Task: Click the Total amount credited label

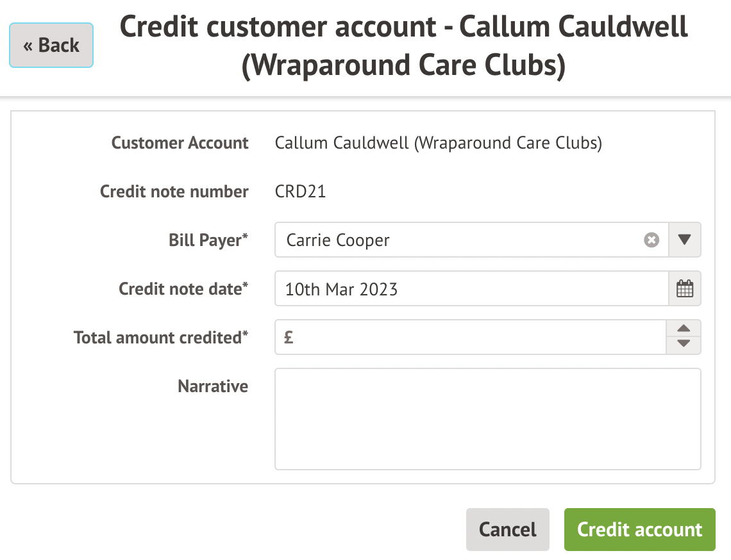Action: pyautogui.click(x=161, y=338)
